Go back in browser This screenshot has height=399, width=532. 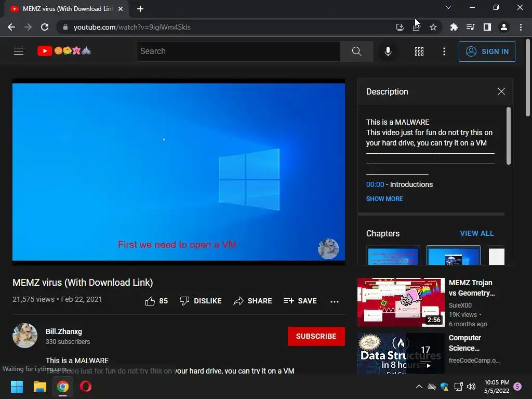pyautogui.click(x=11, y=27)
